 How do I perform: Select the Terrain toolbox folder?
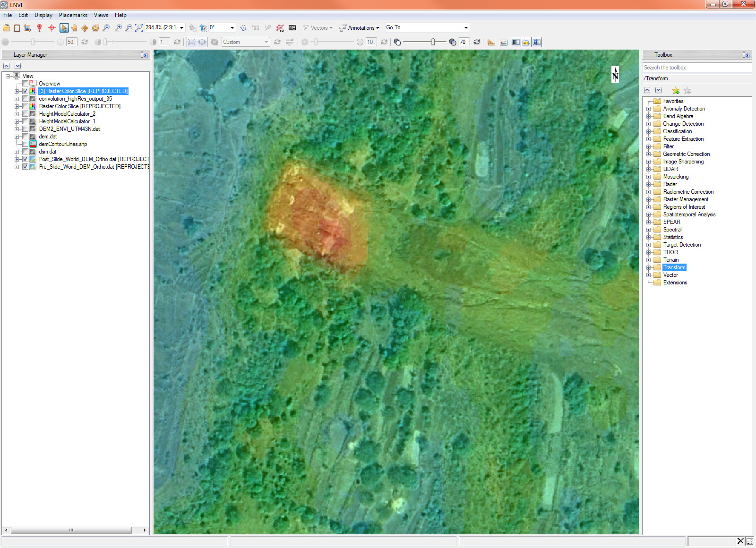click(670, 260)
